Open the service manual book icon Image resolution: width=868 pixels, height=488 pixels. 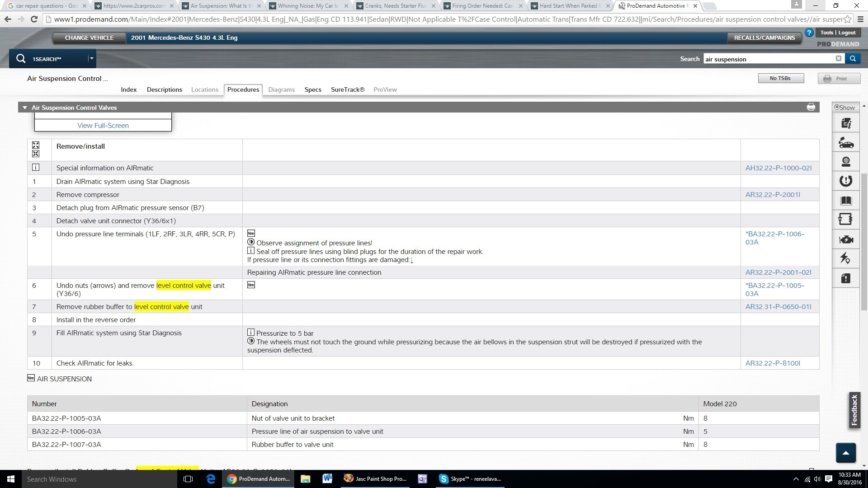pos(845,201)
